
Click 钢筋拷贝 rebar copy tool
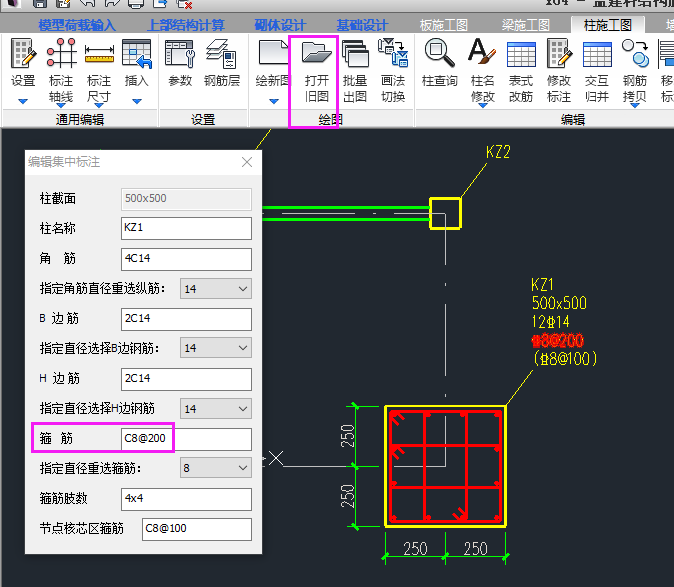click(x=635, y=71)
